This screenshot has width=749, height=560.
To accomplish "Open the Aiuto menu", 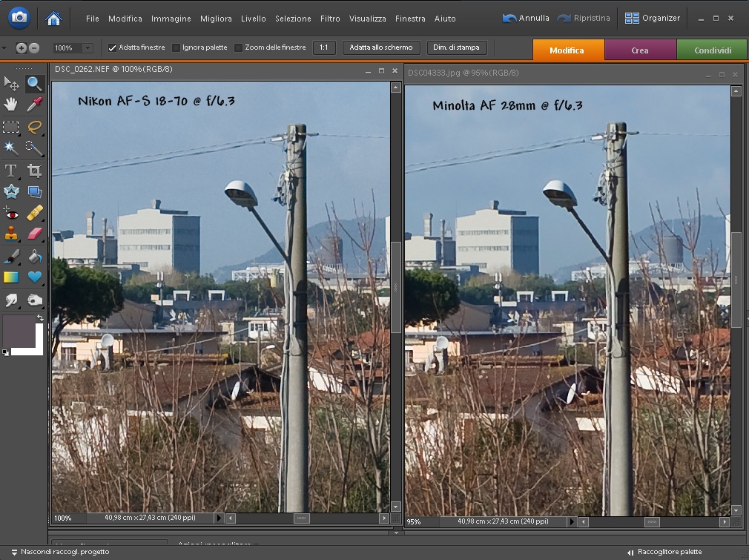I will click(x=445, y=19).
